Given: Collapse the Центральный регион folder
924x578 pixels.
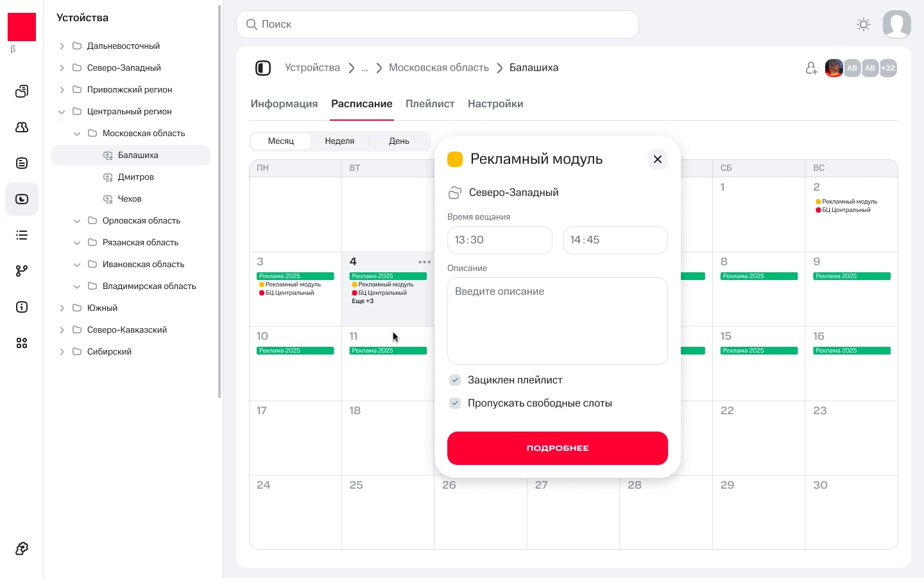Looking at the screenshot, I should [x=62, y=112].
